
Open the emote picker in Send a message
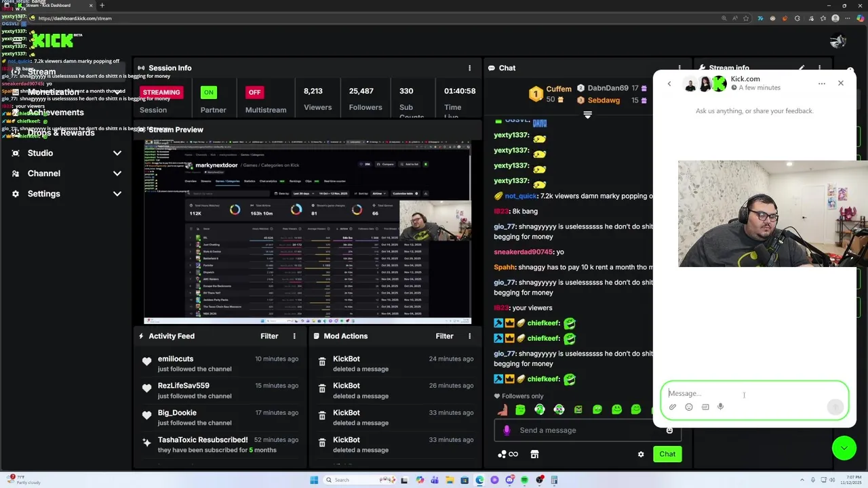pos(669,430)
